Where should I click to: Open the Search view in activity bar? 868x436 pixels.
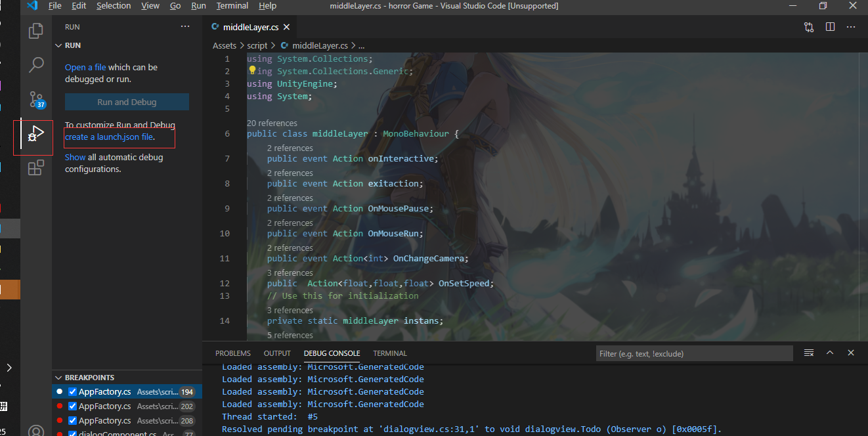click(x=36, y=65)
